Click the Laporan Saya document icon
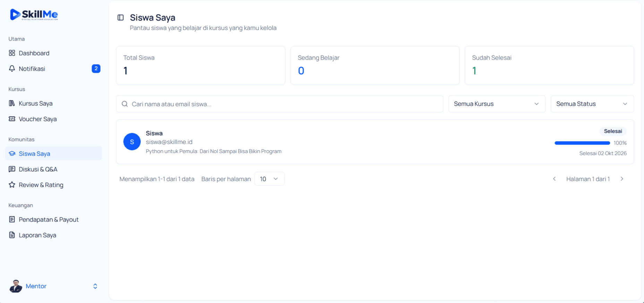Image resolution: width=644 pixels, height=303 pixels. pyautogui.click(x=12, y=235)
